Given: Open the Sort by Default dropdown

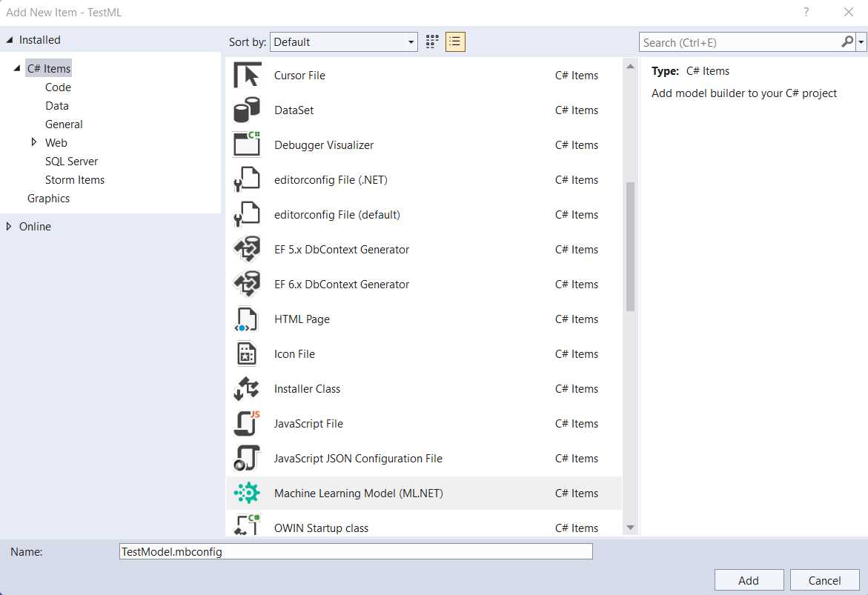Looking at the screenshot, I should pyautogui.click(x=344, y=42).
